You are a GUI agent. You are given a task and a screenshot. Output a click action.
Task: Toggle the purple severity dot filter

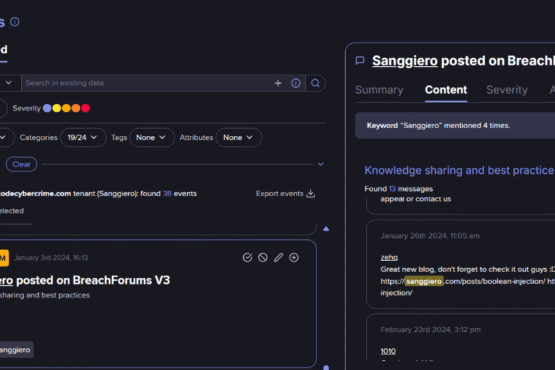point(47,108)
